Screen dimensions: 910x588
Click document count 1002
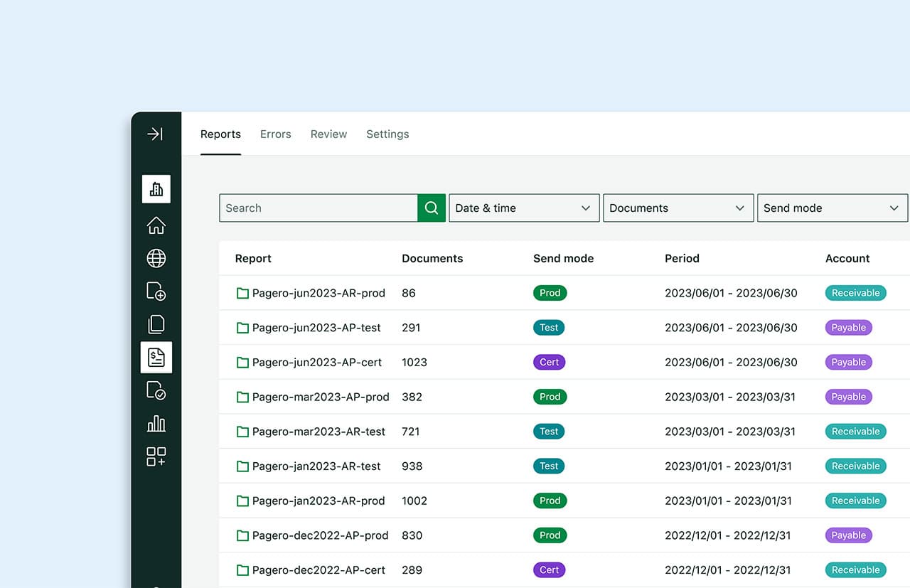(414, 501)
